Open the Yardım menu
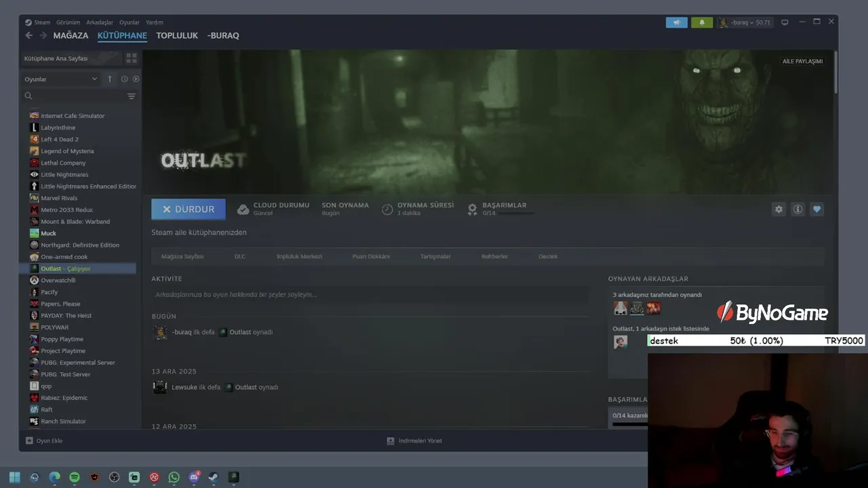The height and width of the screenshot is (488, 868). pyautogui.click(x=155, y=22)
